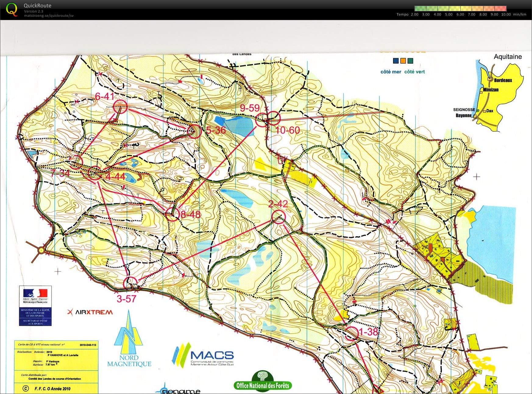Click Mimizan on the inset map
This screenshot has width=532, height=394.
(491, 90)
